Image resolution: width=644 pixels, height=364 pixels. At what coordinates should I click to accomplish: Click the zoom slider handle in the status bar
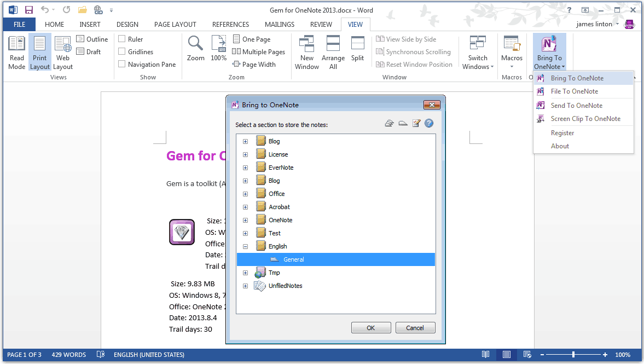pos(573,354)
